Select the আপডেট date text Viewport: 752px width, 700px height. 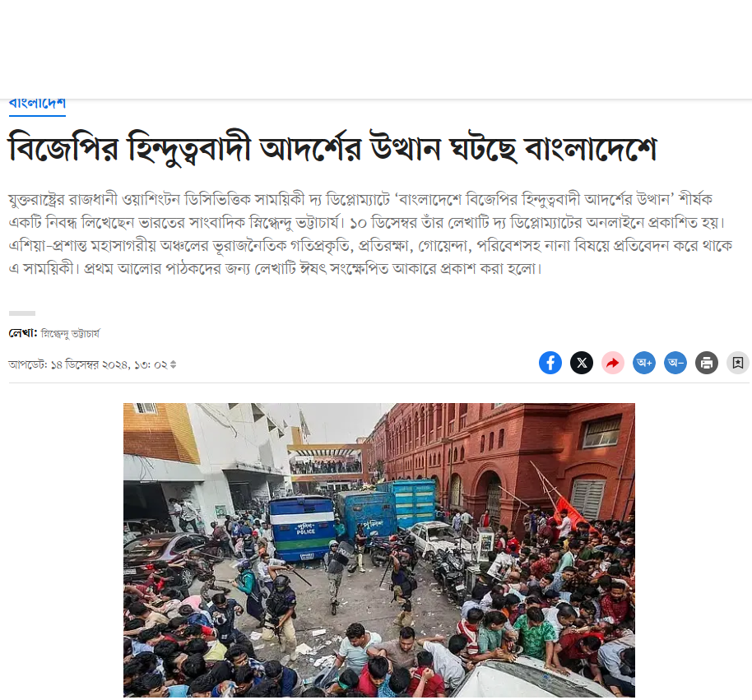click(88, 364)
